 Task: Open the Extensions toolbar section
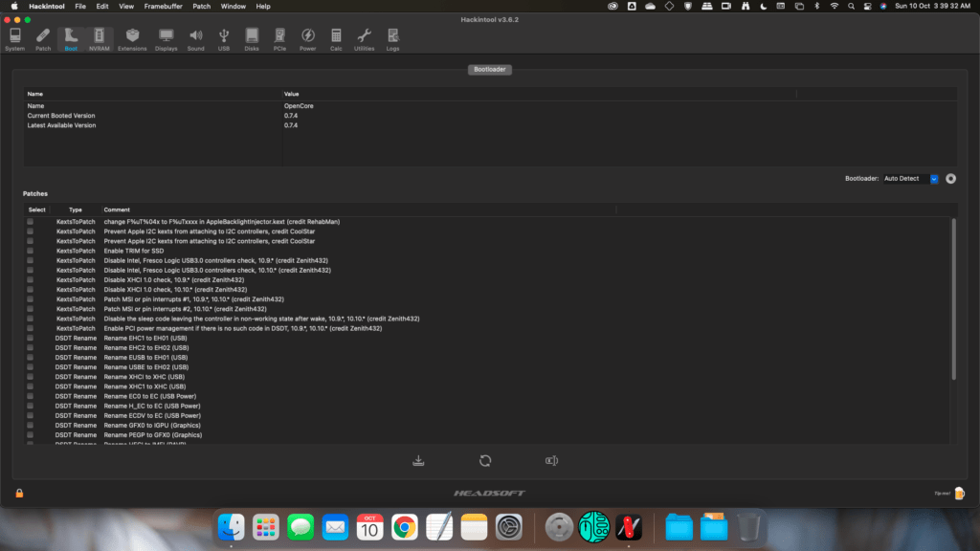(x=132, y=39)
